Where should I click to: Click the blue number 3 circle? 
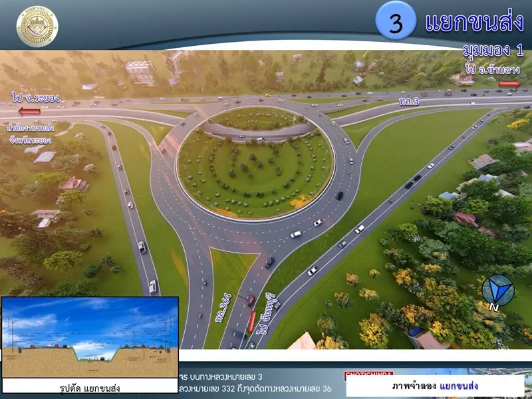pyautogui.click(x=396, y=22)
